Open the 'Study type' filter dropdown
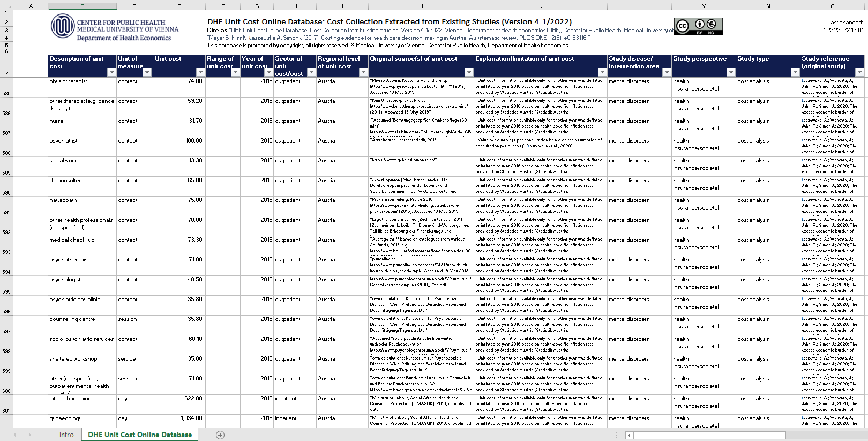Screen dimensions: 868x441 click(x=795, y=72)
